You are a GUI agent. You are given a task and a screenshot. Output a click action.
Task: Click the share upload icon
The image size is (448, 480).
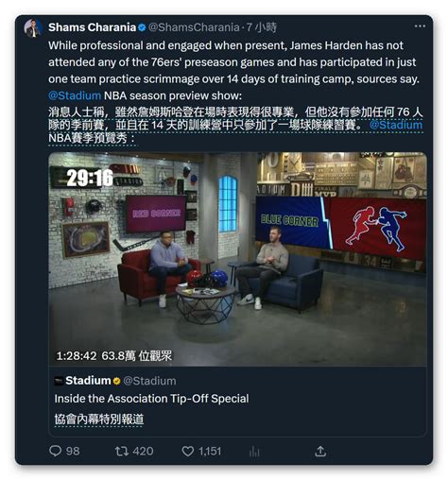pos(320,451)
